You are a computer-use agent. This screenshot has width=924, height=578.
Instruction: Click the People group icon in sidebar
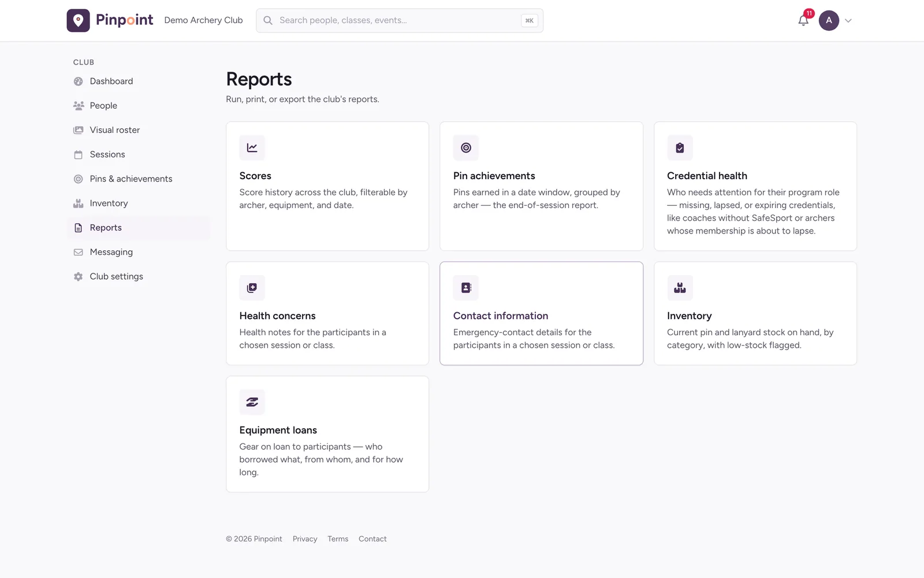79,106
